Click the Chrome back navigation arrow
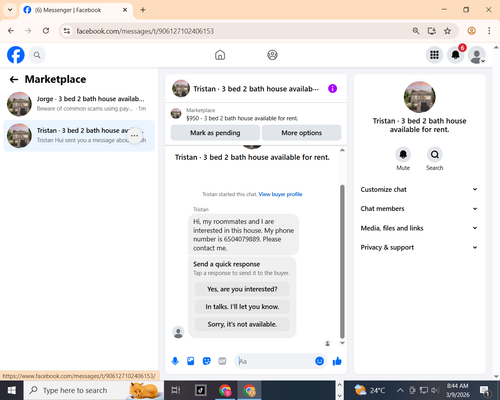Screen dimensions: 500x400 (11, 31)
